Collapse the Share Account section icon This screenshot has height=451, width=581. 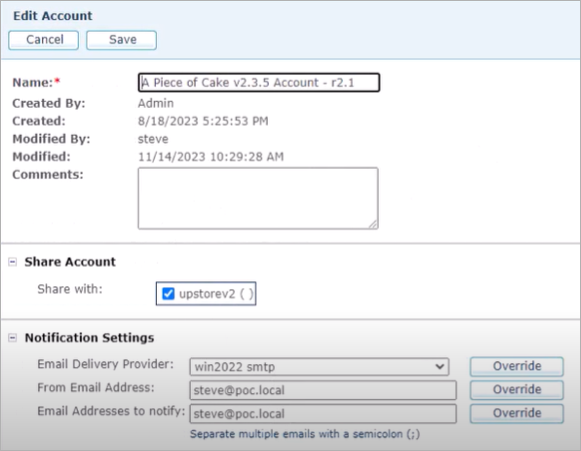(13, 262)
